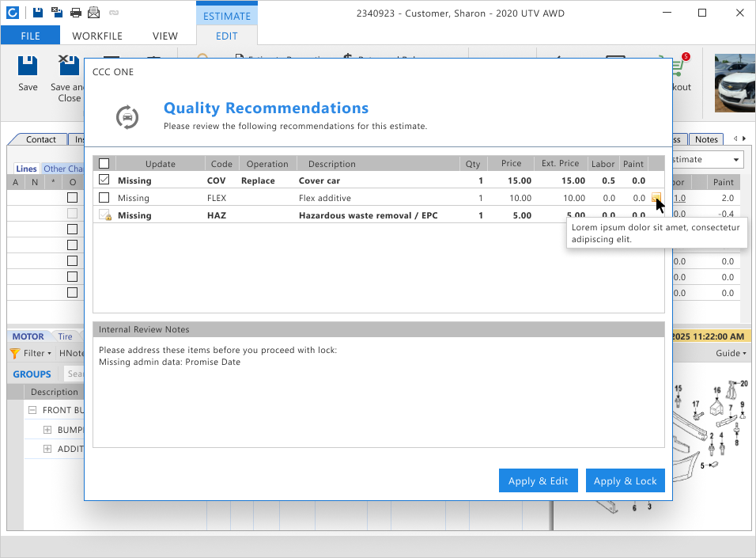This screenshot has height=558, width=756.
Task: Click the Operation column header
Action: (x=267, y=164)
